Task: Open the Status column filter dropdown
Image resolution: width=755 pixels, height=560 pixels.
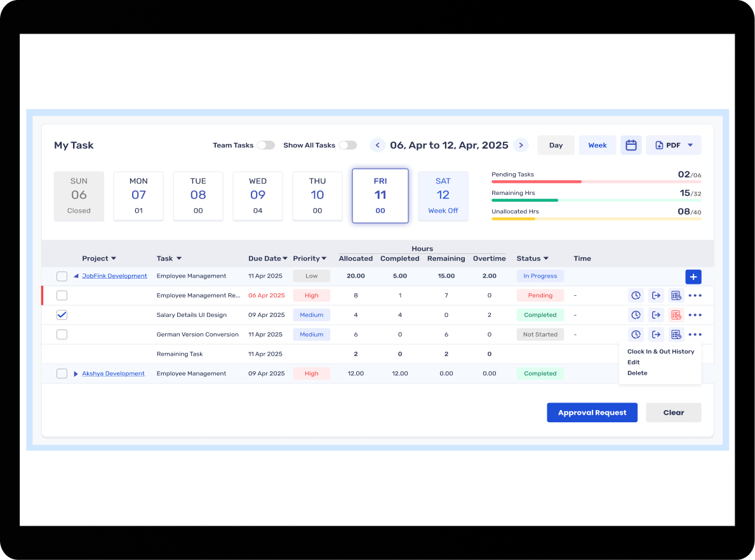Action: [545, 259]
